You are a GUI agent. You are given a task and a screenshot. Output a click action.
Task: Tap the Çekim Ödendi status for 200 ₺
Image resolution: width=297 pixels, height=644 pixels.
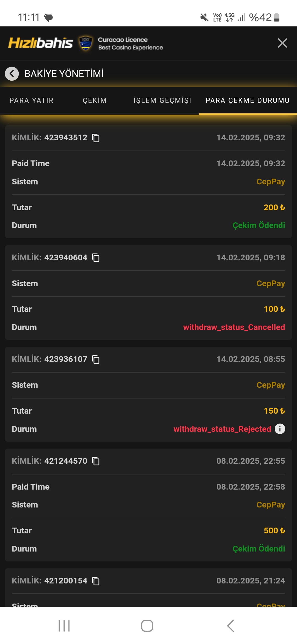258,225
